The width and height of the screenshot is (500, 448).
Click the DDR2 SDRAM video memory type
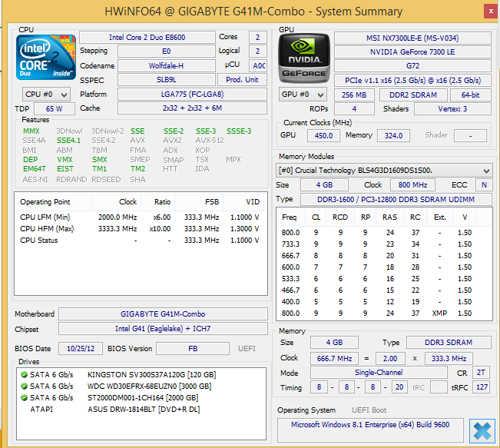413,95
